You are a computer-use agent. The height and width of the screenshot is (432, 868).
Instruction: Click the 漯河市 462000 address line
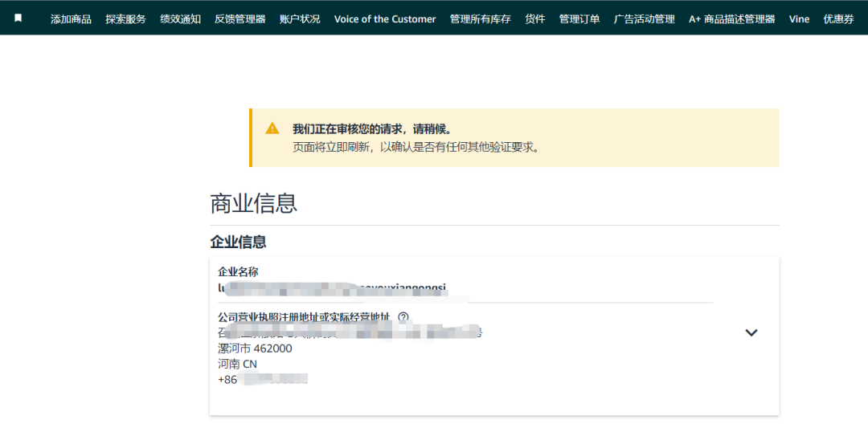256,348
